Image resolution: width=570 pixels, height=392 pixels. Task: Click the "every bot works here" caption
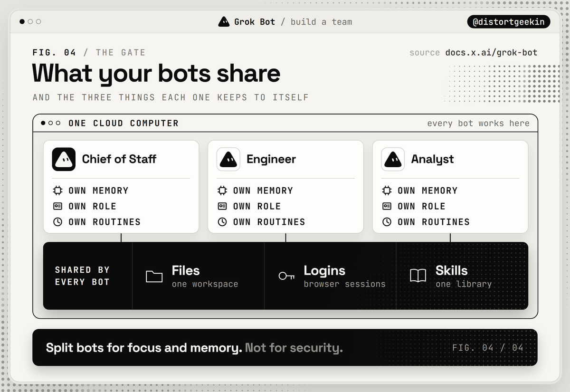click(478, 123)
